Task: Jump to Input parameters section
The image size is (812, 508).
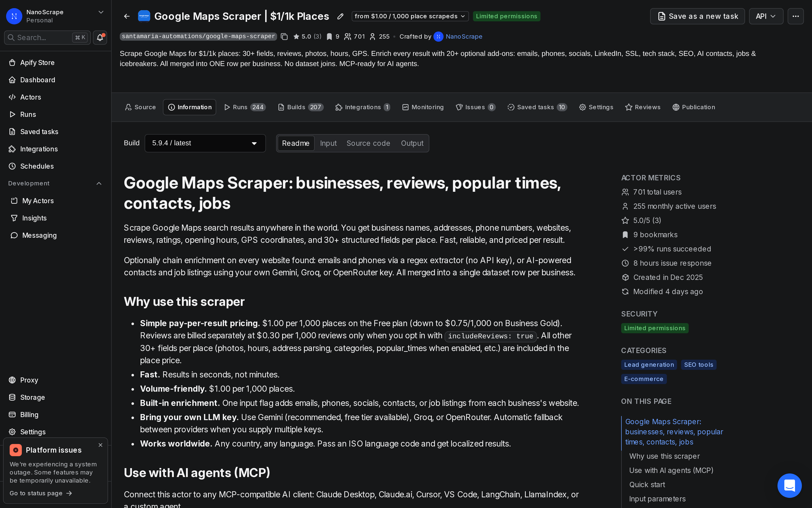Action: point(657,499)
